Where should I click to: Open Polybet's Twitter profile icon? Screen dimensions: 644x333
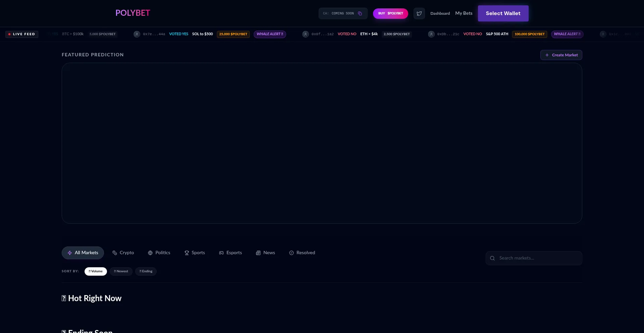coord(419,13)
